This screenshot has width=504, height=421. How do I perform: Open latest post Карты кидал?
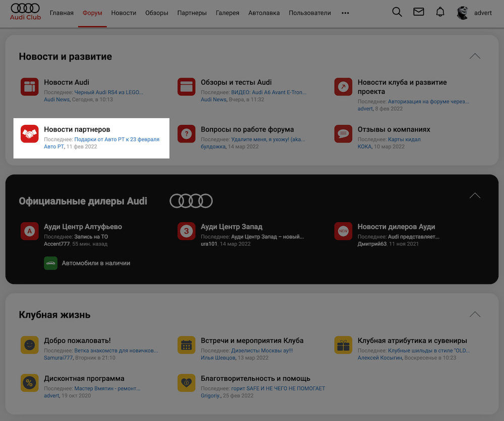[404, 139]
